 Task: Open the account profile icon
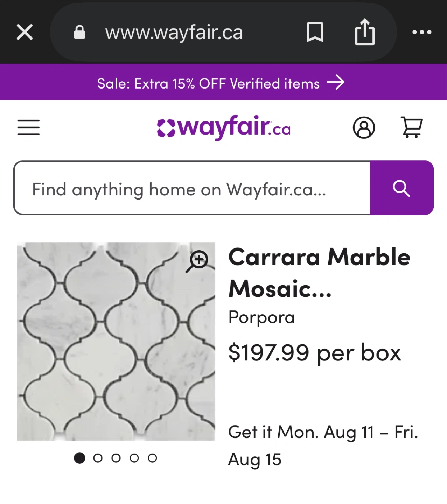click(364, 127)
